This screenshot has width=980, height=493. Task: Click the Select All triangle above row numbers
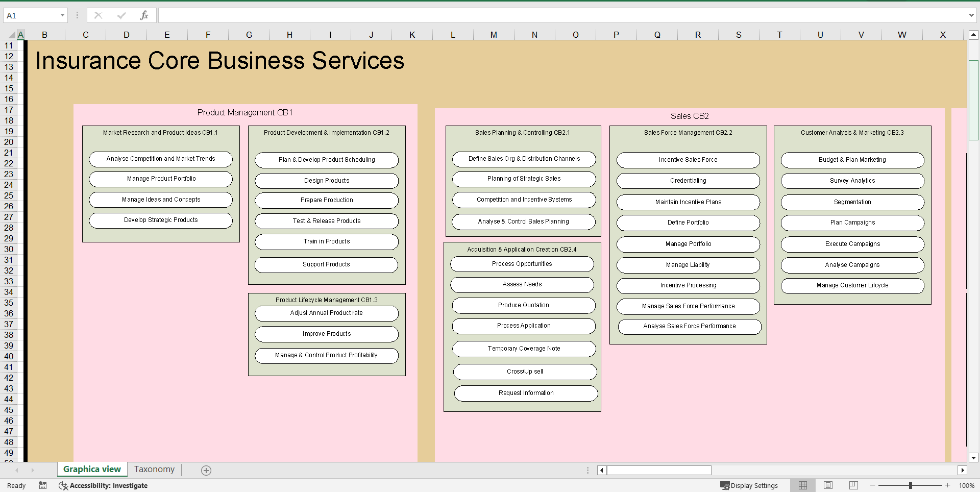point(13,35)
